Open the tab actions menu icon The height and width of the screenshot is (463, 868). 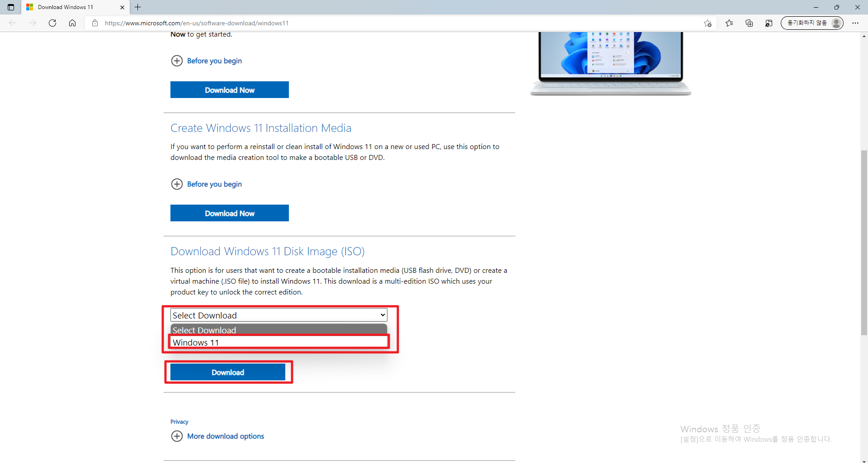tap(11, 7)
